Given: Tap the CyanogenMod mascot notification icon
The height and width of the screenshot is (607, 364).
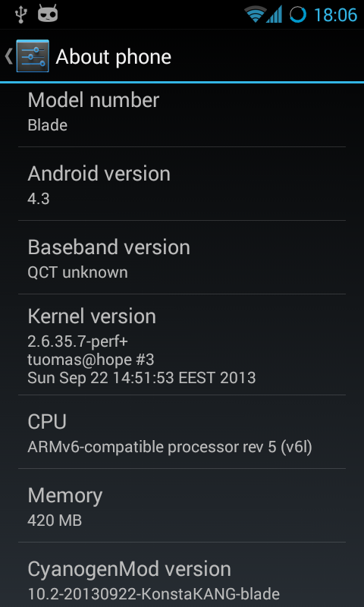Looking at the screenshot, I should coord(48,14).
